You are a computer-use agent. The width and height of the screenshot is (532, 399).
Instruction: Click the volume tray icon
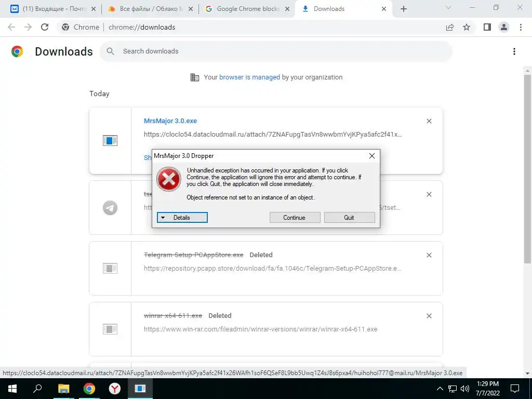tap(465, 389)
